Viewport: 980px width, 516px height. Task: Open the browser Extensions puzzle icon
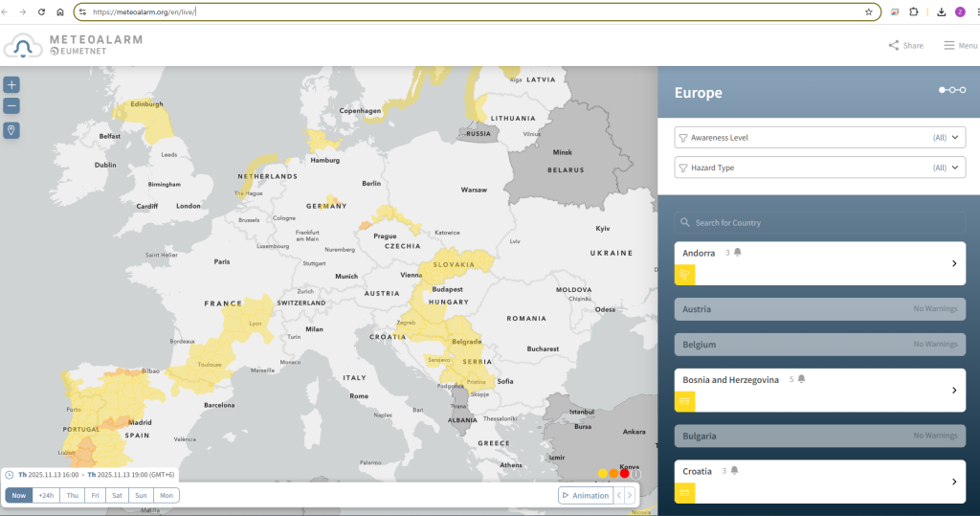(913, 12)
